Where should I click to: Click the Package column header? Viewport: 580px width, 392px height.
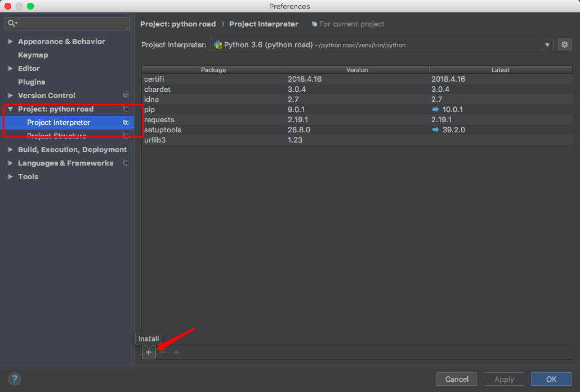pos(213,70)
